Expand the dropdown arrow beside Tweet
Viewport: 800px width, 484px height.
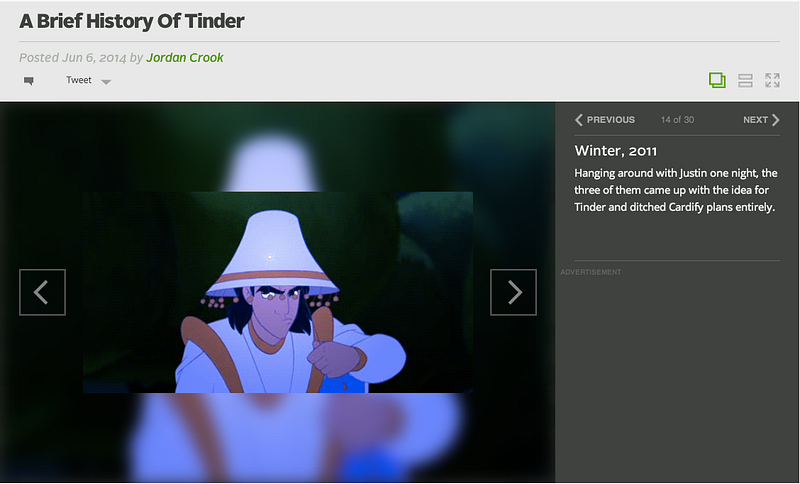click(106, 82)
